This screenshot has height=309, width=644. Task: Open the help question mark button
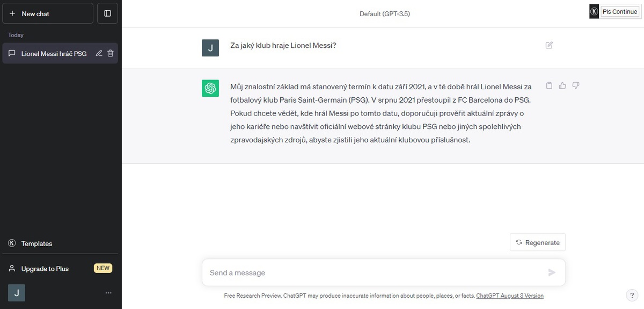pyautogui.click(x=632, y=294)
